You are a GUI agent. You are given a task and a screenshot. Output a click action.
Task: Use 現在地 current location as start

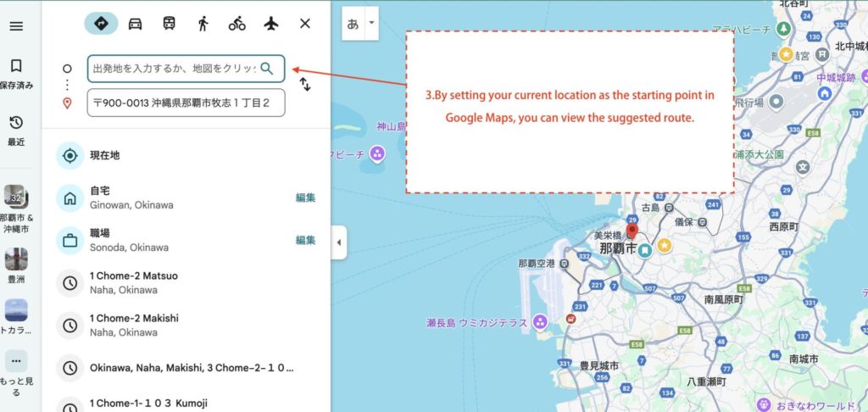(104, 156)
